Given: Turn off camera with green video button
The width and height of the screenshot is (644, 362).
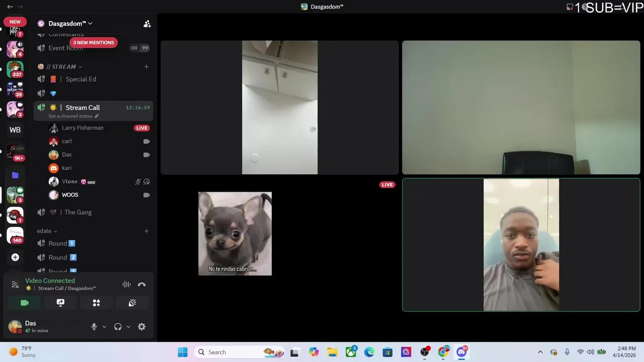Looking at the screenshot, I should (x=25, y=303).
